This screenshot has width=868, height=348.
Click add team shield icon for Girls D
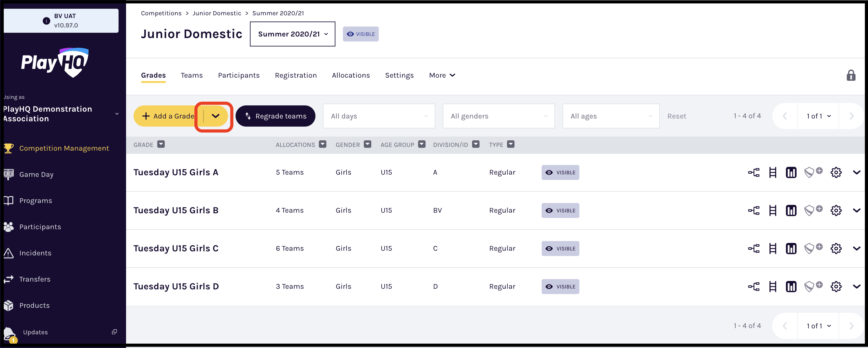click(x=813, y=286)
